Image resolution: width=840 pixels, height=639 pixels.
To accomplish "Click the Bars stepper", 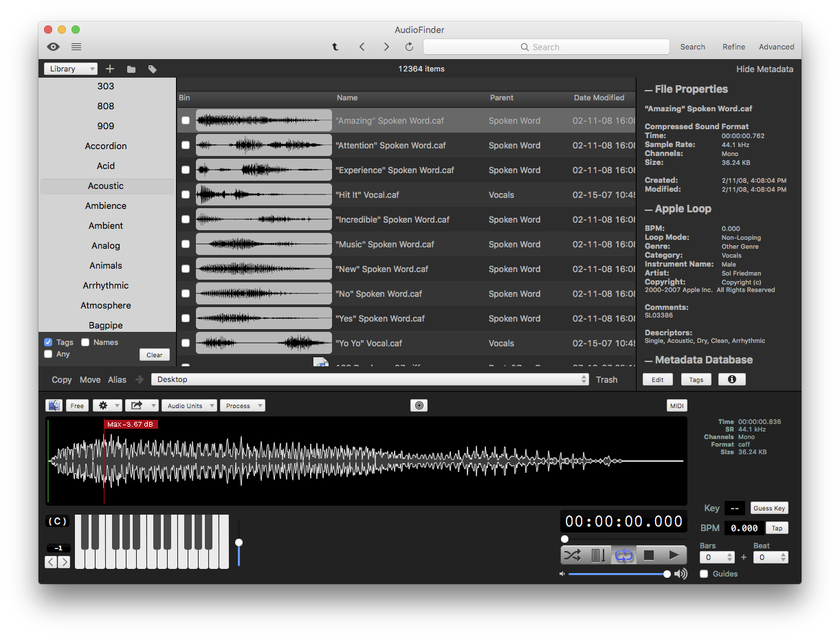I will pos(730,557).
